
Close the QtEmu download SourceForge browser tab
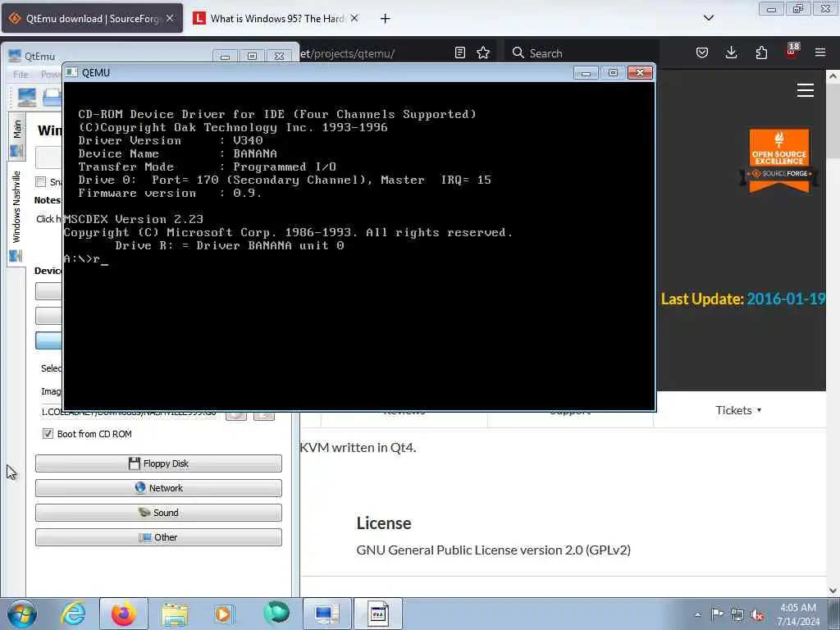click(x=170, y=18)
